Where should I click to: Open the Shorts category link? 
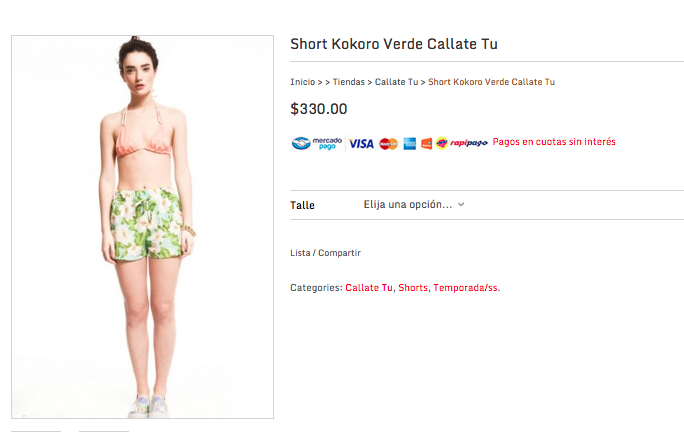413,288
